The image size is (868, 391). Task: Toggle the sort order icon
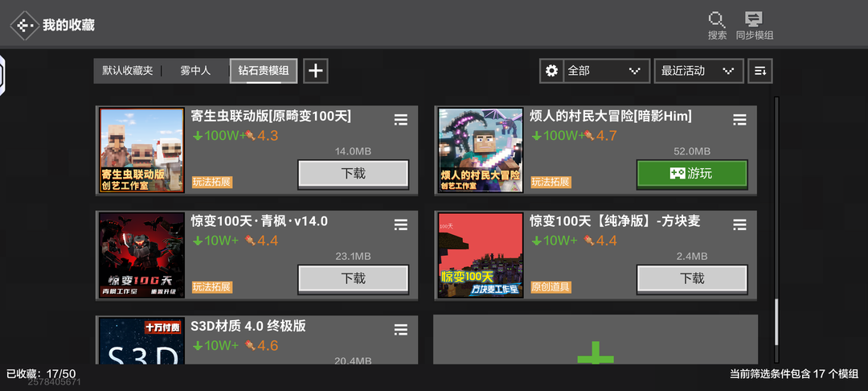[x=760, y=71]
